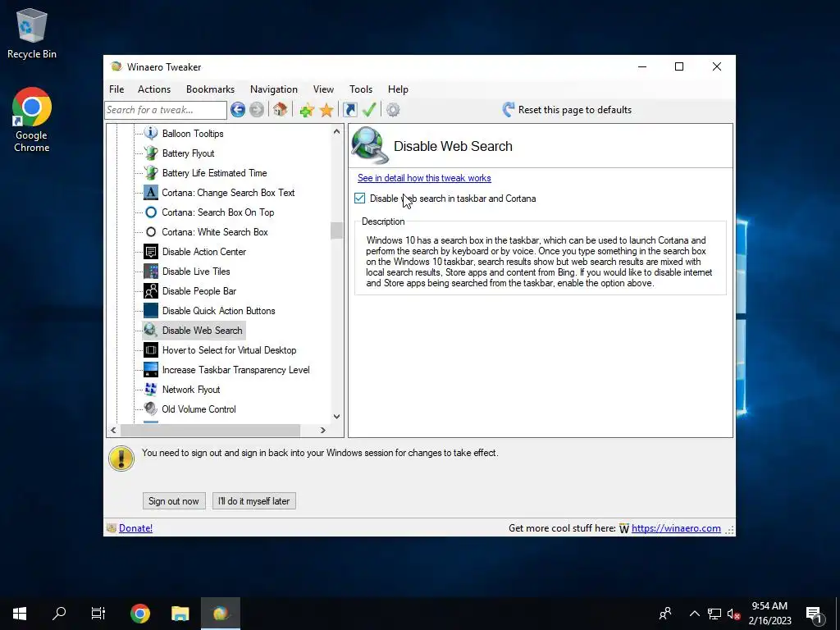Click the horizontal scroll left arrow
840x630 pixels.
pyautogui.click(x=113, y=430)
